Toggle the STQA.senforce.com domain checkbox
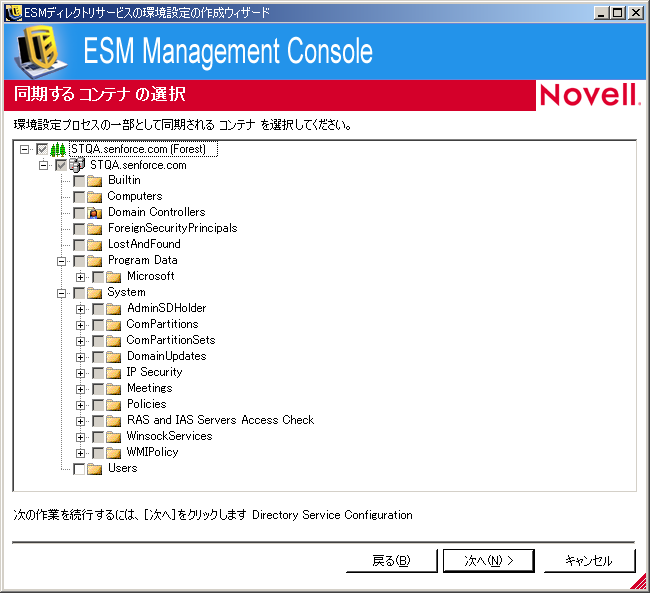Viewport: 650px width, 593px height. [x=61, y=165]
